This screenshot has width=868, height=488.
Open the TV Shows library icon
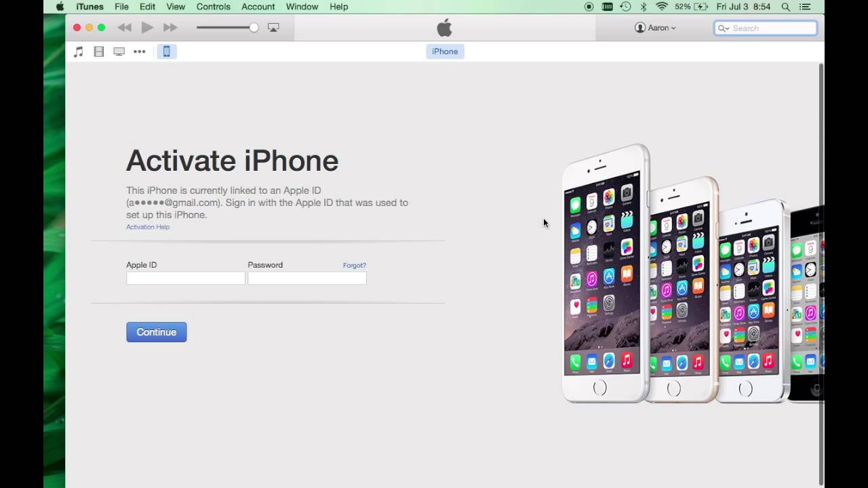[119, 52]
